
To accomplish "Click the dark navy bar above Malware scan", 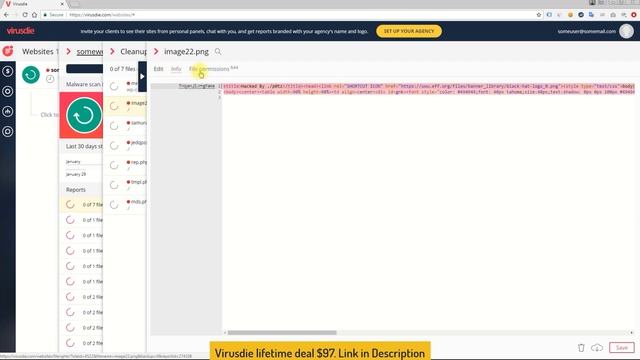I will click(84, 69).
